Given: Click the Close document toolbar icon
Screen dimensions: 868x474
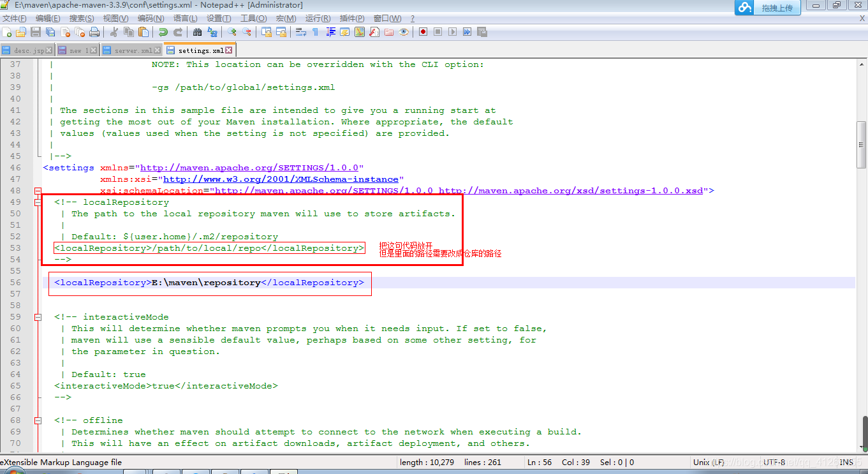Looking at the screenshot, I should coord(65,32).
